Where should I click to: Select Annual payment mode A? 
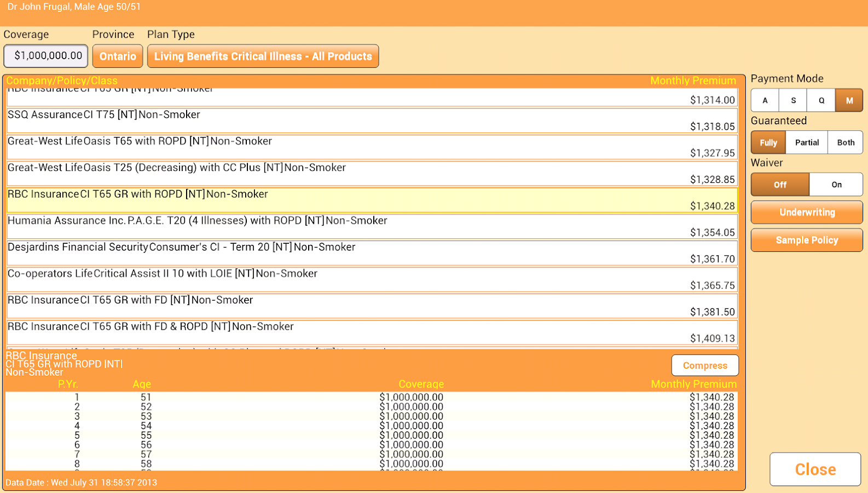coord(765,100)
